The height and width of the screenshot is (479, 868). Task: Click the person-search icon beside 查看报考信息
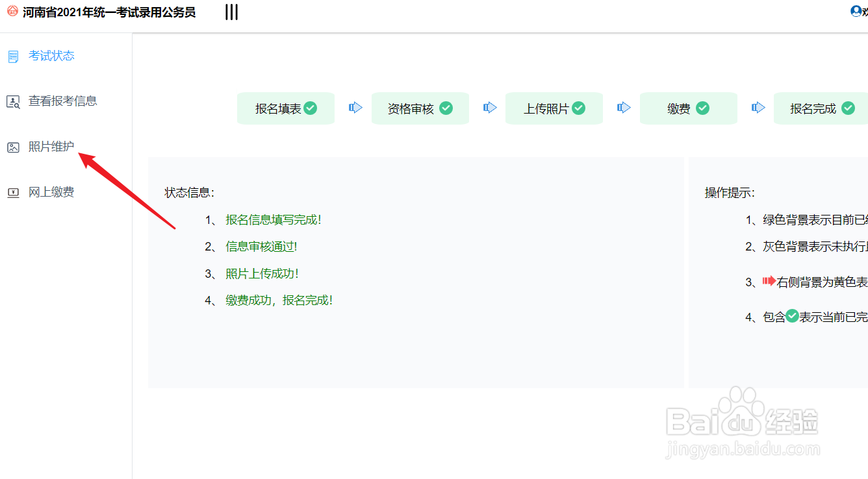[12, 101]
